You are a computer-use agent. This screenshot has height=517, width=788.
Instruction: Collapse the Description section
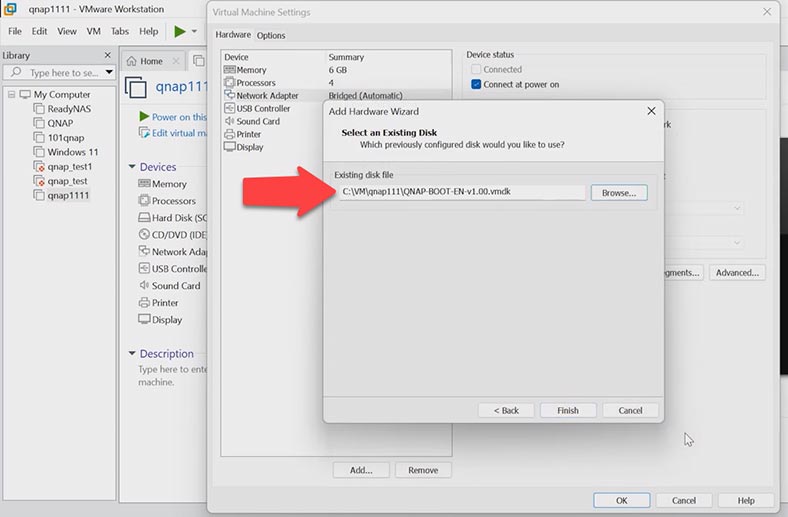coord(132,353)
